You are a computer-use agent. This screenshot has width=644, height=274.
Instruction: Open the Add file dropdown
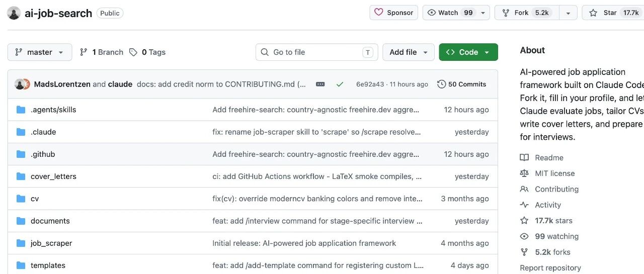tap(409, 52)
